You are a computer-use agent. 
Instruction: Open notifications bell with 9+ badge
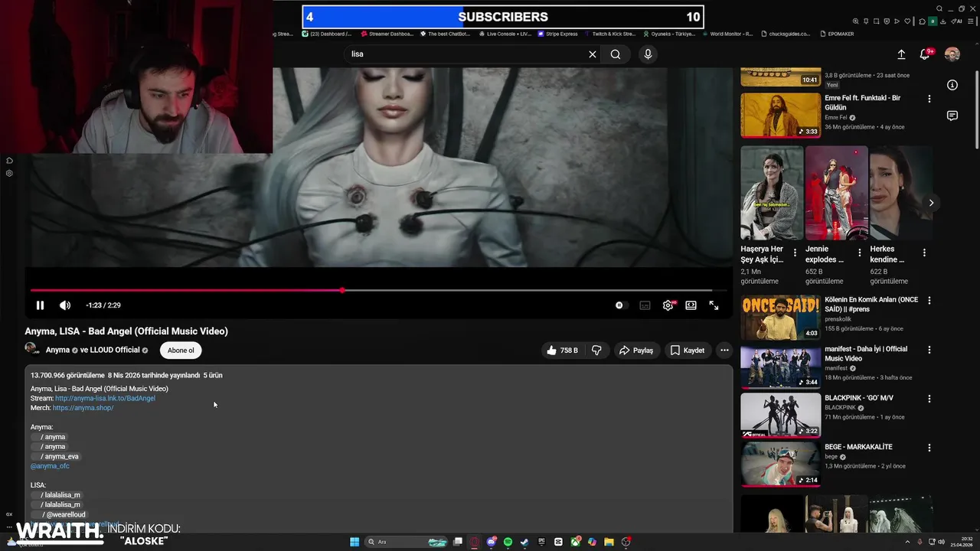pos(925,54)
